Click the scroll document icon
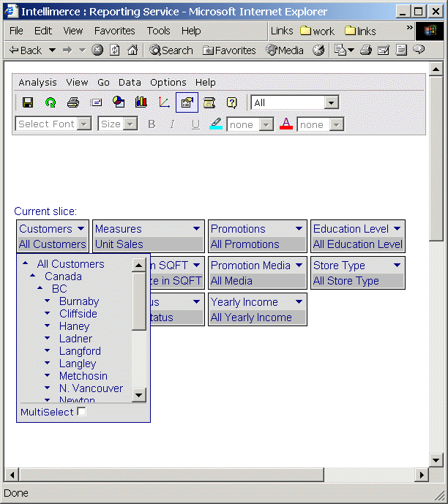Screen dimensions: 448x504 pyautogui.click(x=209, y=103)
